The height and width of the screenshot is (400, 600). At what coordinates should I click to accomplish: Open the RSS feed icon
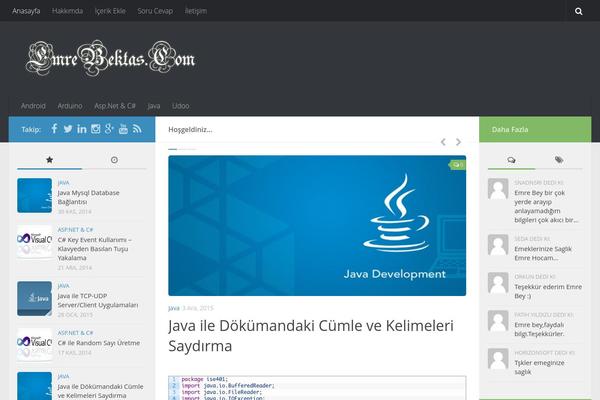(x=137, y=129)
